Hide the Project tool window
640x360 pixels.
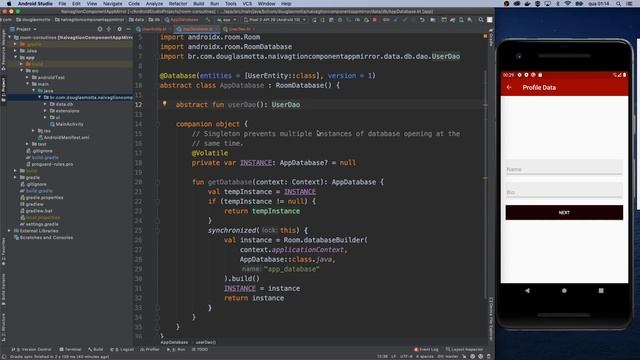pyautogui.click(x=128, y=29)
